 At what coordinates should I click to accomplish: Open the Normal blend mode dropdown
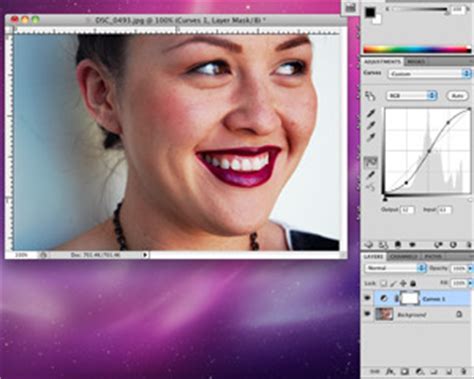click(x=395, y=268)
